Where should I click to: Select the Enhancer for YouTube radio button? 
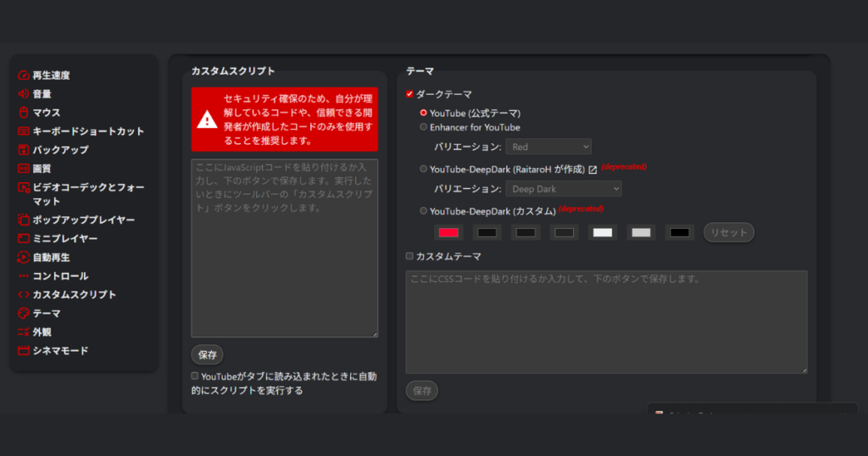(424, 127)
